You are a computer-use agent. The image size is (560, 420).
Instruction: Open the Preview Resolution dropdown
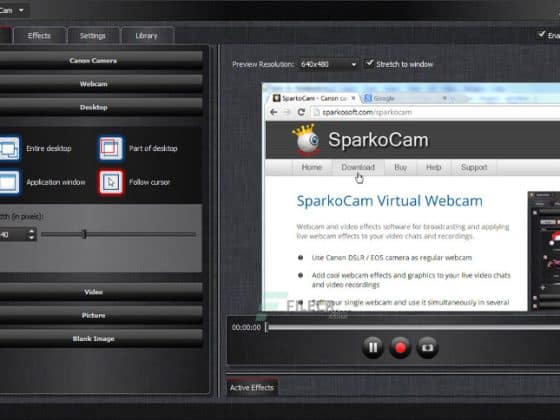click(x=328, y=64)
